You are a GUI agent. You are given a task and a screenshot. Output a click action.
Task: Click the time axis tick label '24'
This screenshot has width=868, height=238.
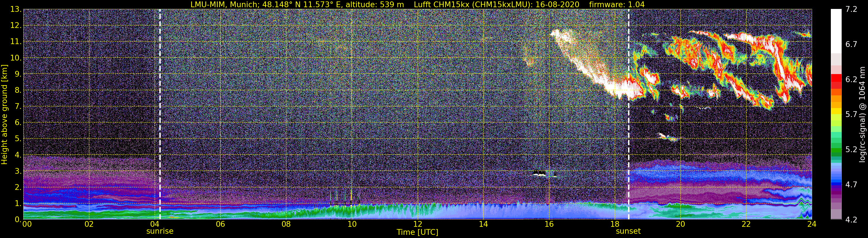tap(812, 224)
